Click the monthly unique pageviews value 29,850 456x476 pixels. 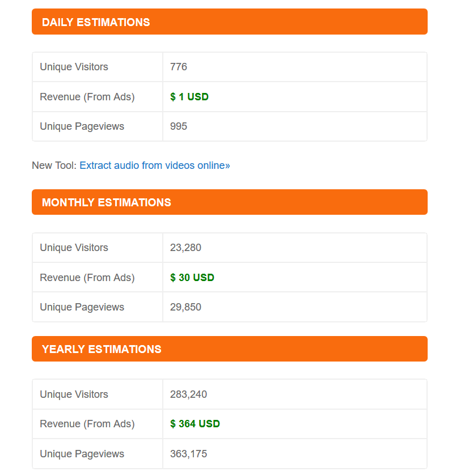[185, 307]
